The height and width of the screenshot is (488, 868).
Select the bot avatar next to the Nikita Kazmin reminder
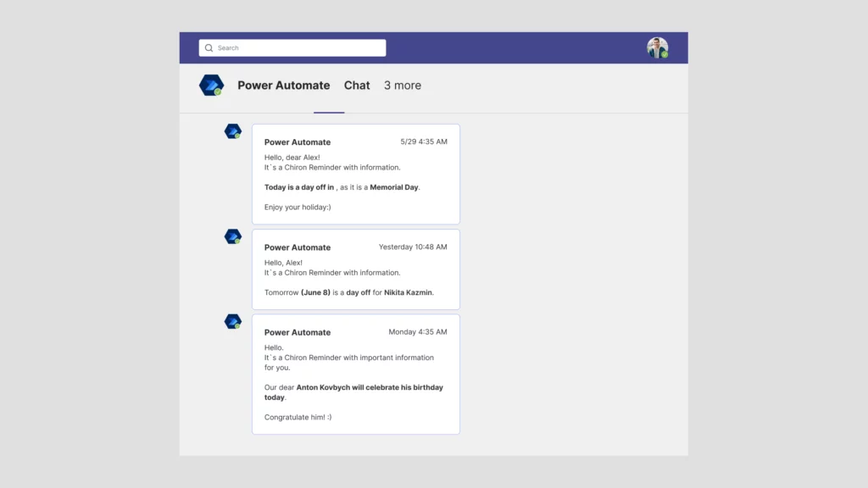click(233, 236)
